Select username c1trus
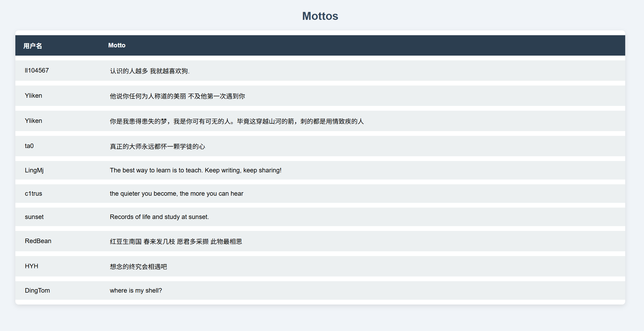The width and height of the screenshot is (644, 331). [33, 194]
